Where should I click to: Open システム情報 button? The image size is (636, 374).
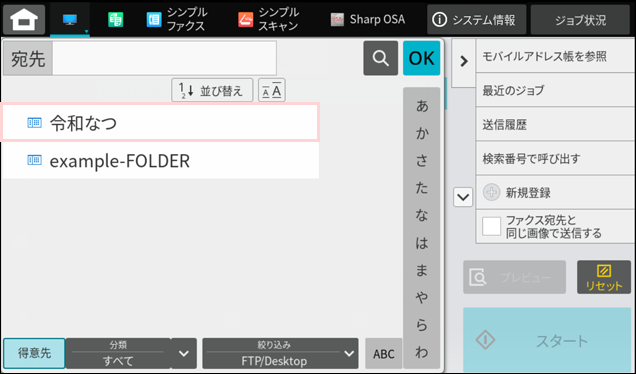pyautogui.click(x=477, y=19)
